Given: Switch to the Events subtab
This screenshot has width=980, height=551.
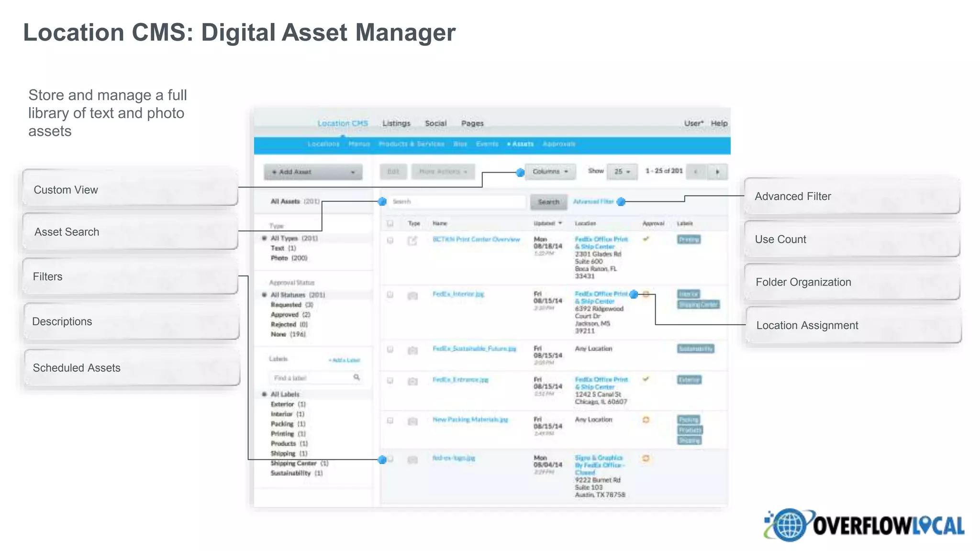Looking at the screenshot, I should (487, 144).
